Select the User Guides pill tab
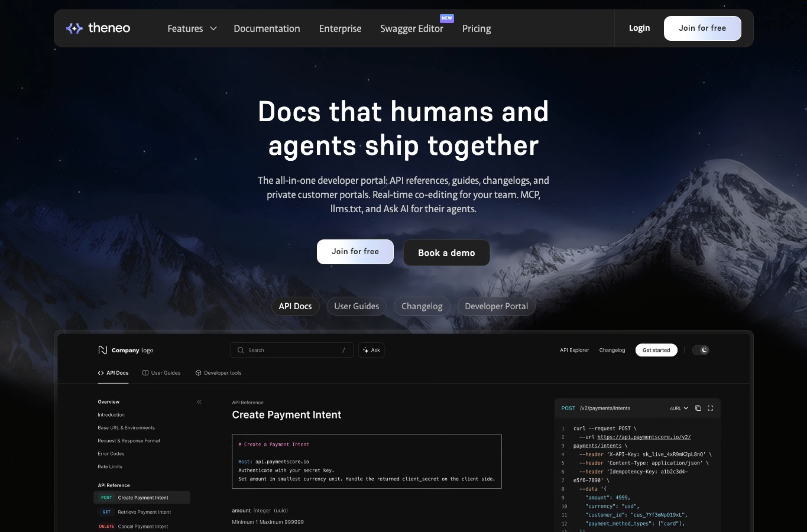 pyautogui.click(x=356, y=306)
